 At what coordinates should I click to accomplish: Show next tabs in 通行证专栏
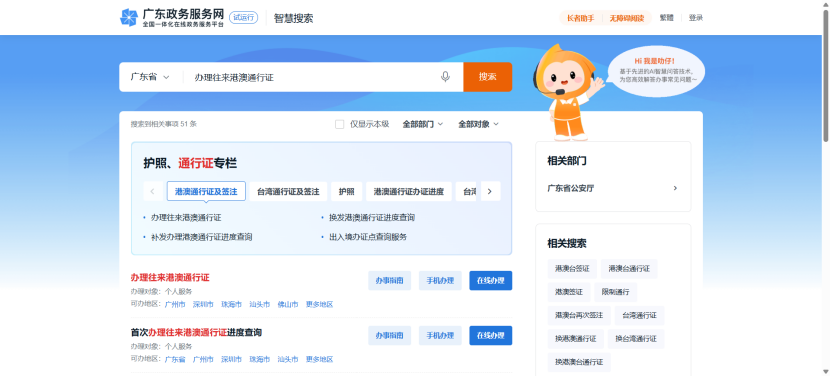(490, 191)
